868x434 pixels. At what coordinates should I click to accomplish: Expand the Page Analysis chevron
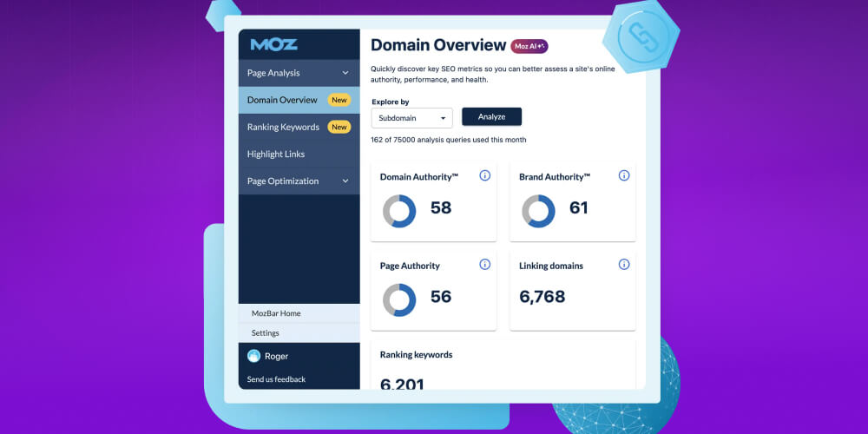[x=345, y=73]
